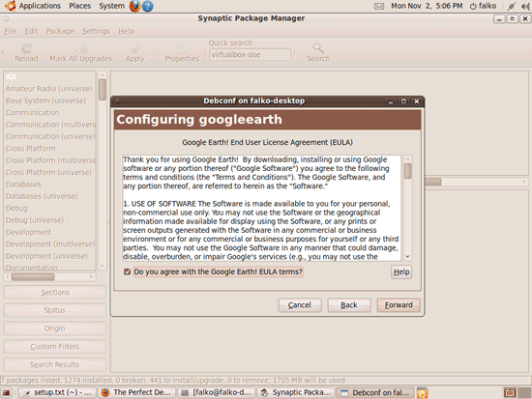Click the EULA text scroll down arrow
This screenshot has width=532, height=399.
[x=408, y=257]
